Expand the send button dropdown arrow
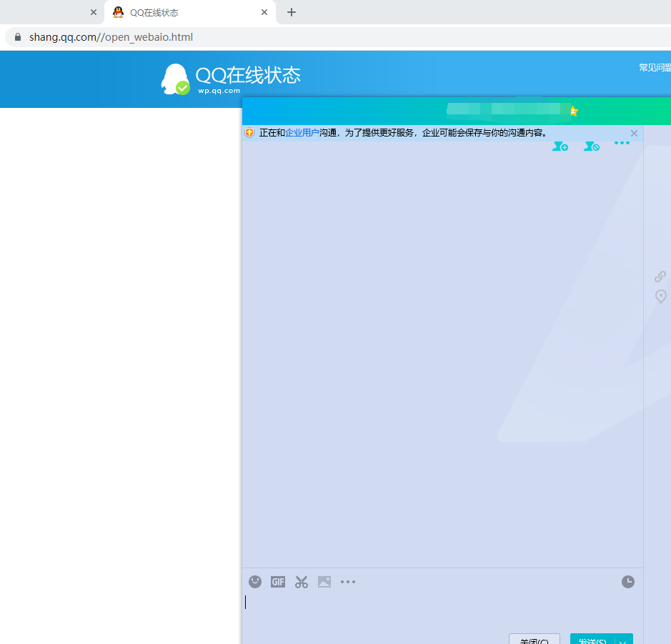Screen dimensions: 671x644 [624, 639]
